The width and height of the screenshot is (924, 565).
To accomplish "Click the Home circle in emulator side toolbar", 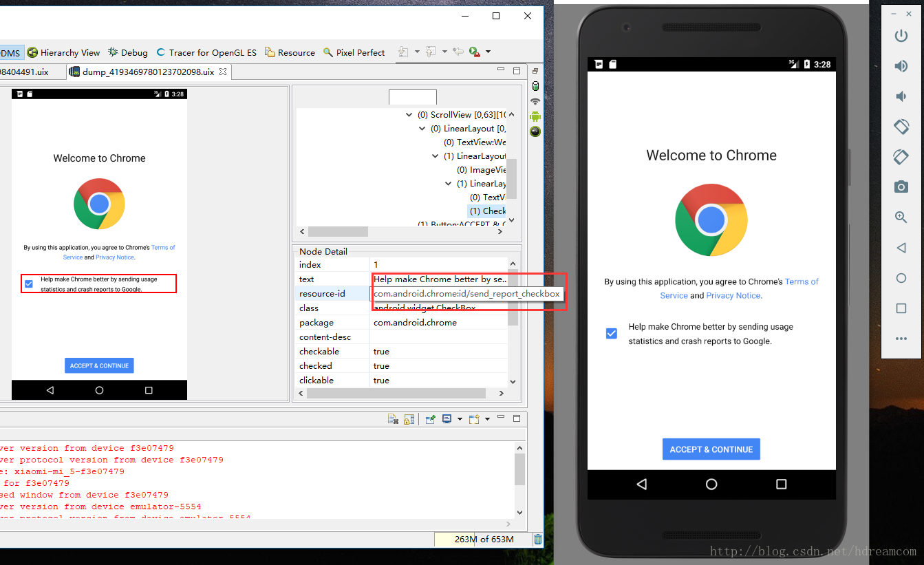I will coord(901,278).
